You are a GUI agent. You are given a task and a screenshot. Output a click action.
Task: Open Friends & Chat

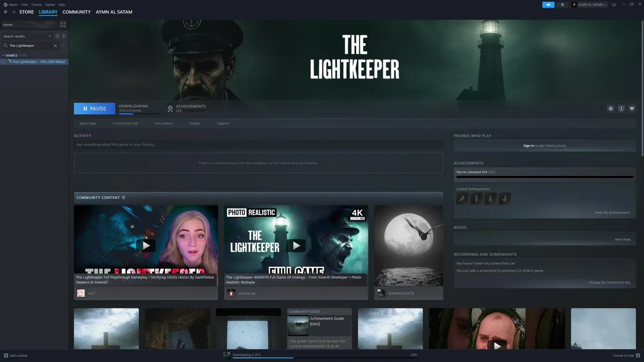pos(625,355)
